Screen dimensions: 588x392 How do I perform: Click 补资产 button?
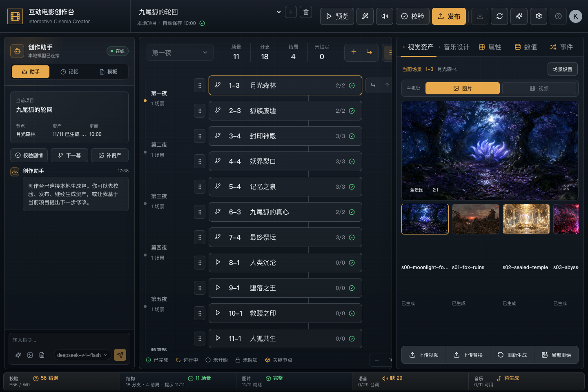(110, 155)
